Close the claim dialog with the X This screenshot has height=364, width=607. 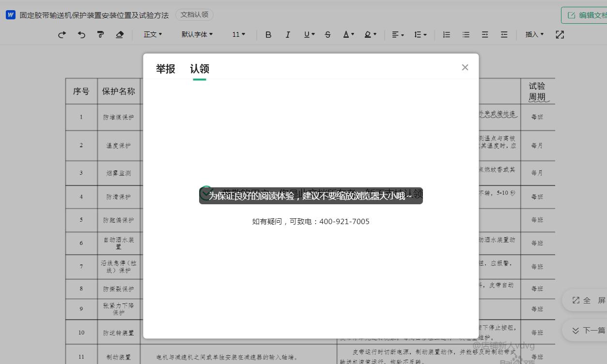(465, 67)
